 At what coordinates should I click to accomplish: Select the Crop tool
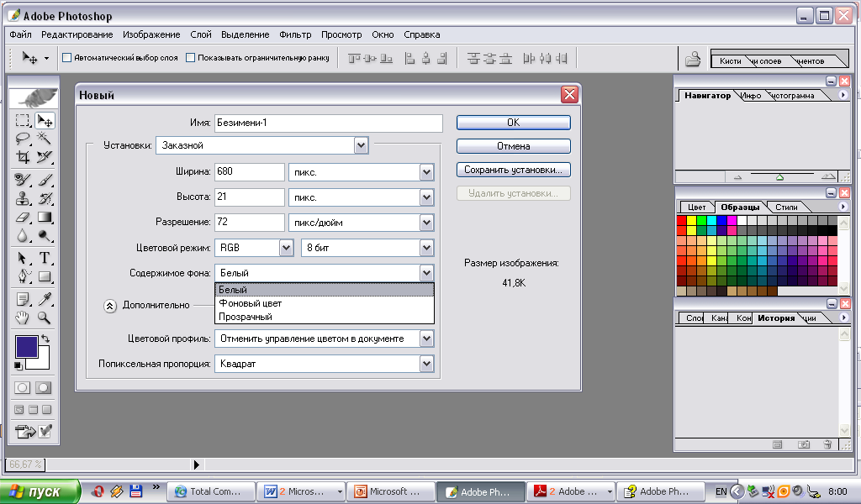(23, 157)
